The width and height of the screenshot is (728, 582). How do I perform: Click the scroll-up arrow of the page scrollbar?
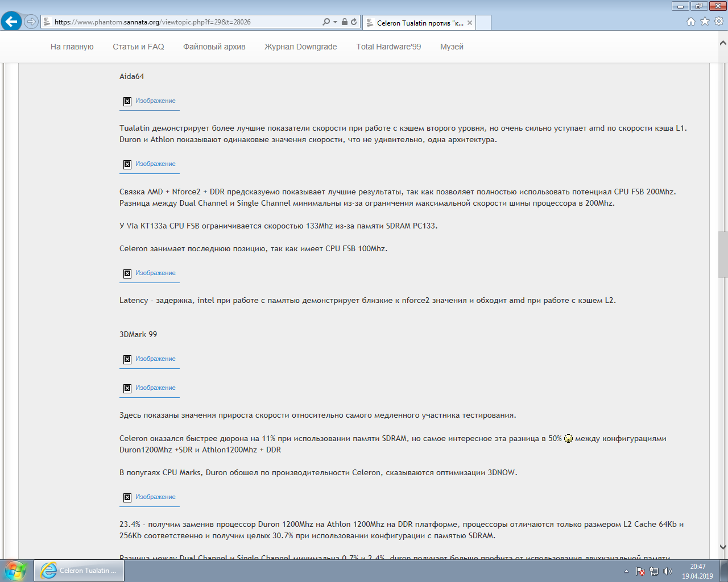pyautogui.click(x=723, y=43)
